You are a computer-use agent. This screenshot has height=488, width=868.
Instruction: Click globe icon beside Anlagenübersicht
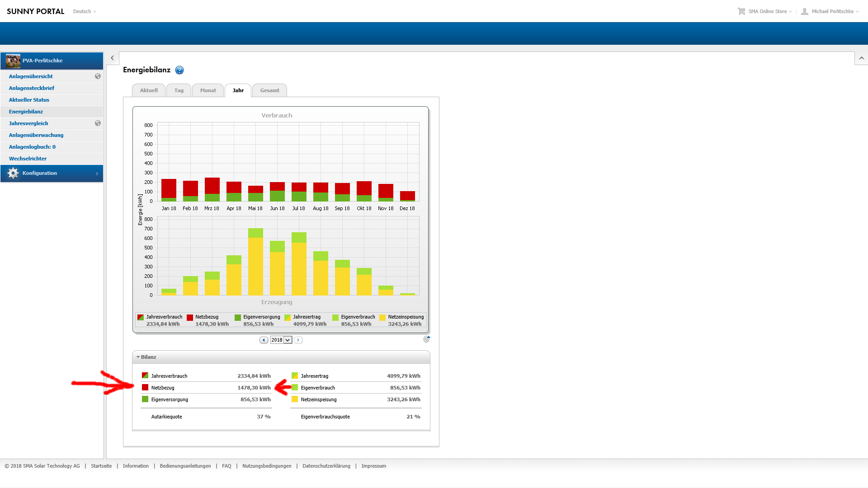(98, 76)
